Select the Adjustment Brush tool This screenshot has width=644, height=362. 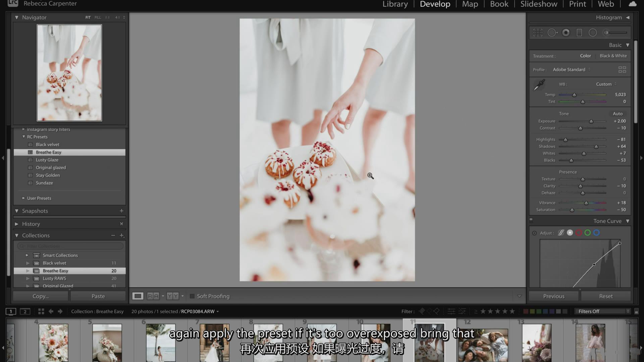[615, 33]
